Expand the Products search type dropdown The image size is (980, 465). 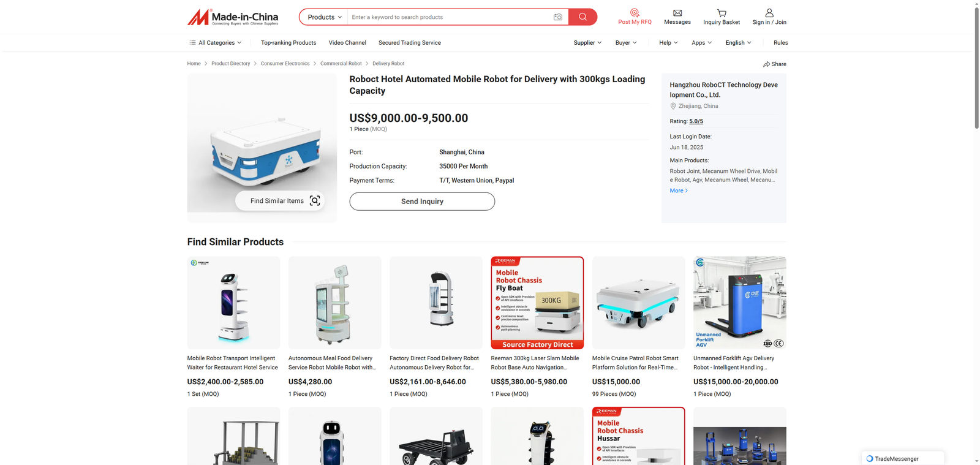[324, 17]
